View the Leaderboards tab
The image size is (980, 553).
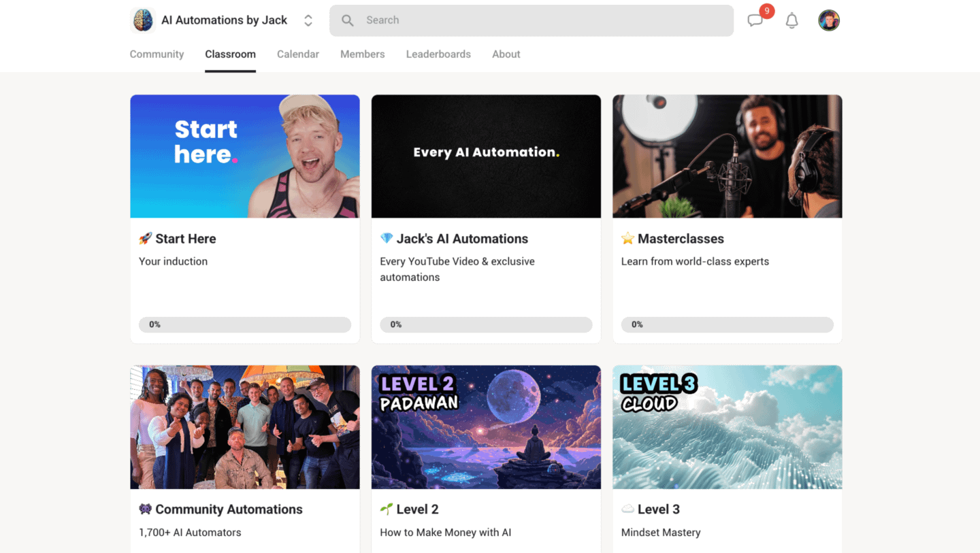click(x=438, y=54)
